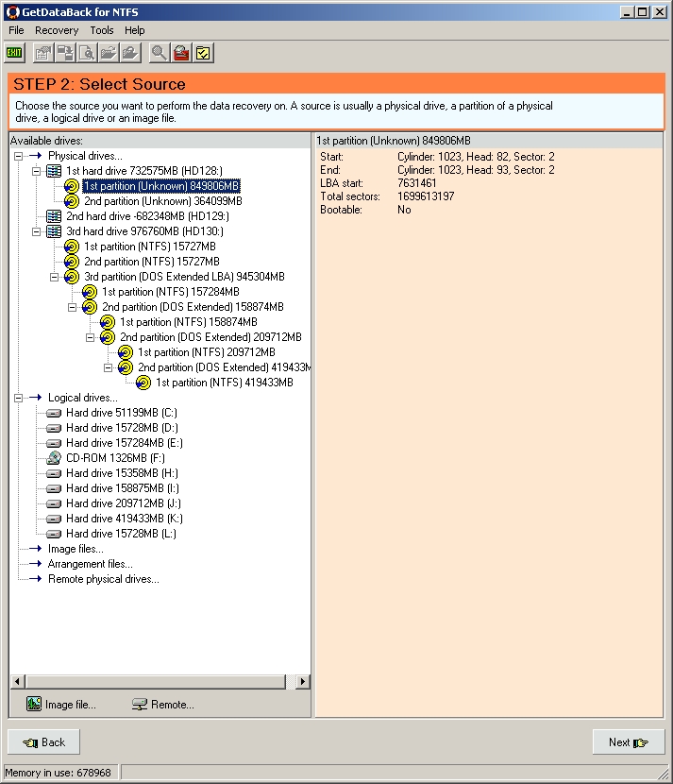Click the Remote... button

(x=163, y=705)
